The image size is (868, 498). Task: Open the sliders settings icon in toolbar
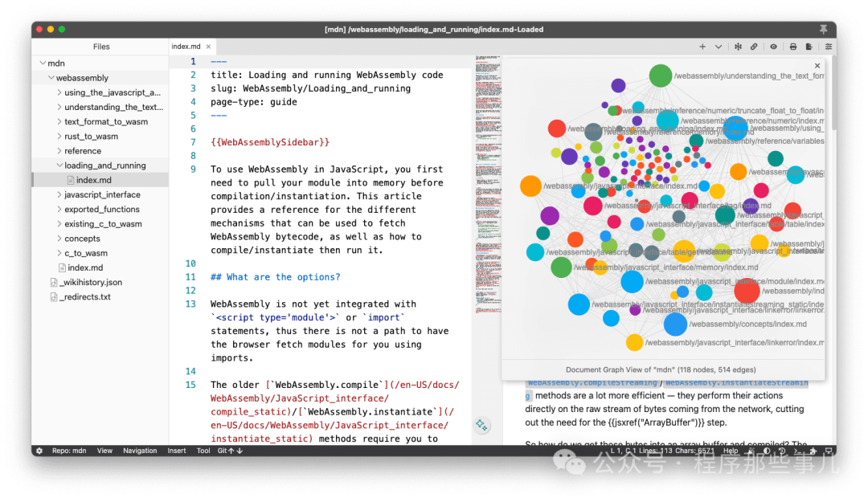[x=828, y=47]
